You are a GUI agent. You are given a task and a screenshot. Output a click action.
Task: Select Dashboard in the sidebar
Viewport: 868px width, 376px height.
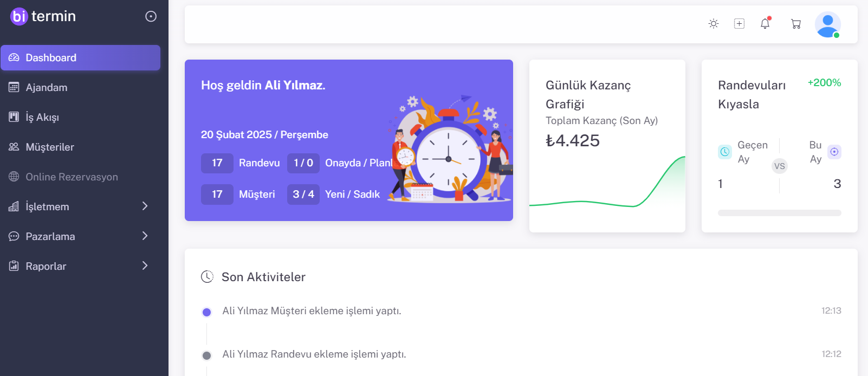(80, 58)
